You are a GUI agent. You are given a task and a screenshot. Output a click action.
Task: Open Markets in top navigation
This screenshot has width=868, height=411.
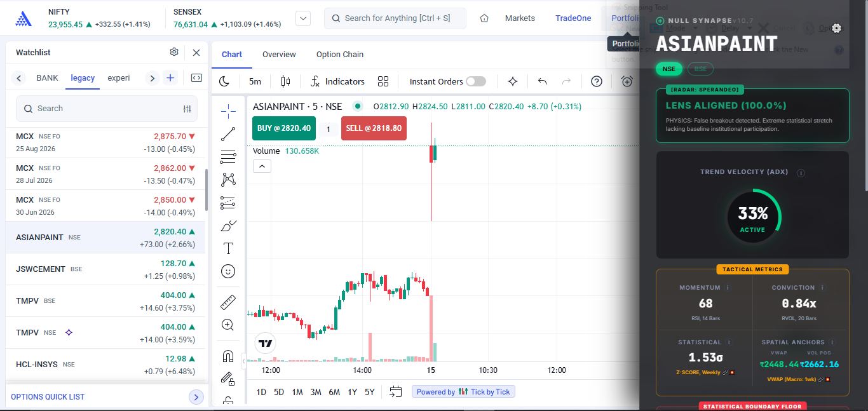520,18
